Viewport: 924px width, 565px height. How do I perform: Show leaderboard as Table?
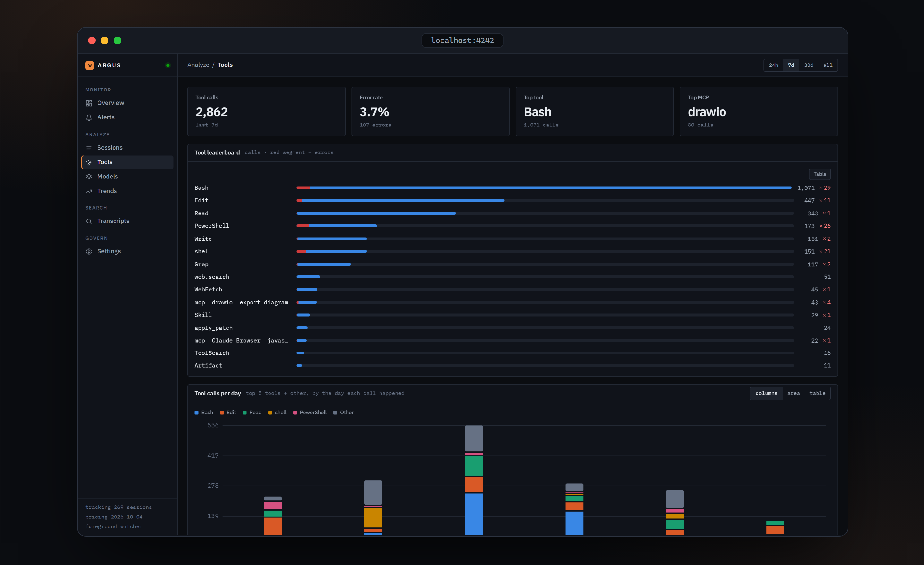(819, 174)
